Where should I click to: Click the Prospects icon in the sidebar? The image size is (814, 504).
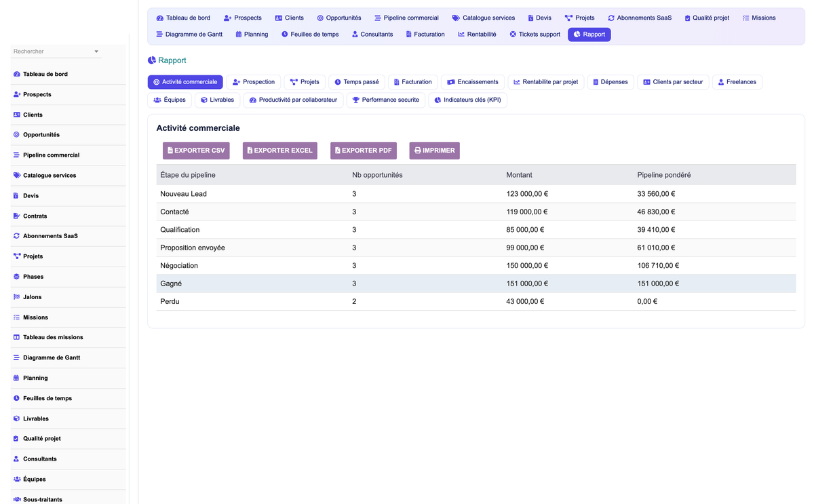(x=16, y=94)
